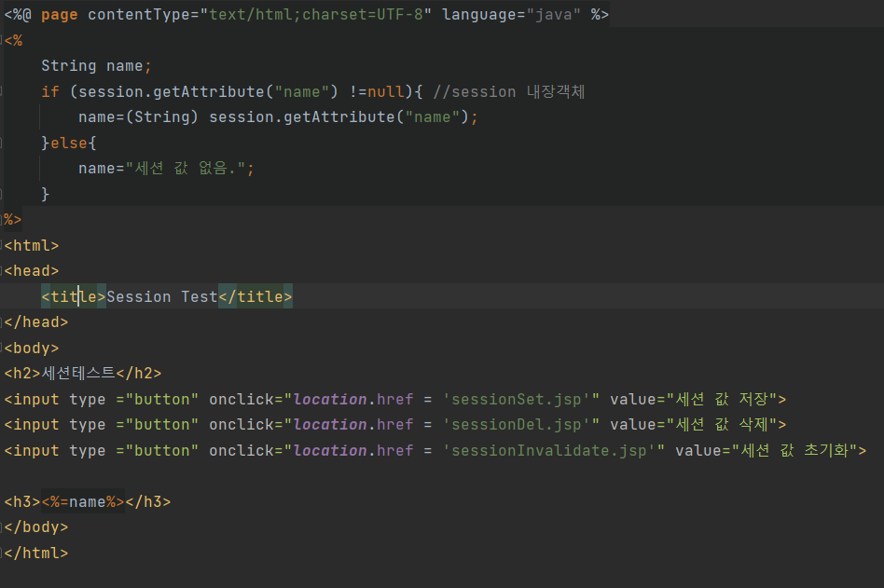
Task: Click the closing '</title>' tag
Action: (256, 297)
